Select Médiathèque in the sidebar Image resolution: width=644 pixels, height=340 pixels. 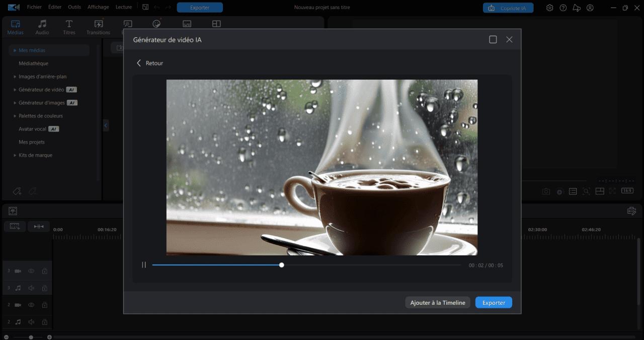[x=33, y=63]
